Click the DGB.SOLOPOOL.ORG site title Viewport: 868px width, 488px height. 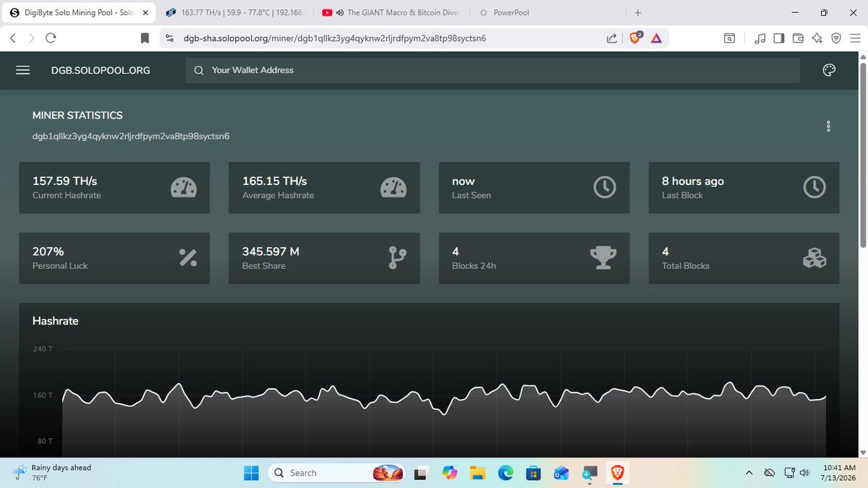[x=101, y=70]
